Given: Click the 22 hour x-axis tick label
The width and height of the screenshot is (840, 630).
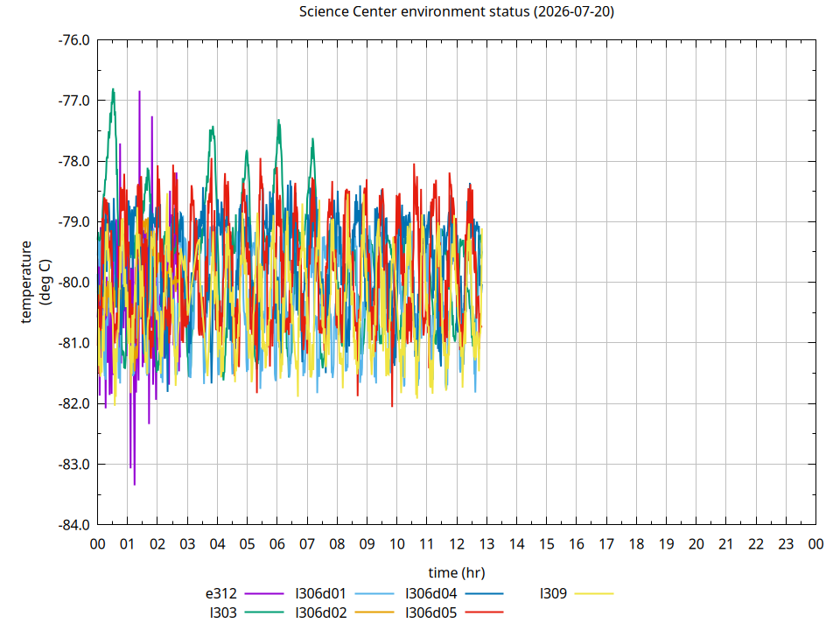Looking at the screenshot, I should tap(756, 544).
